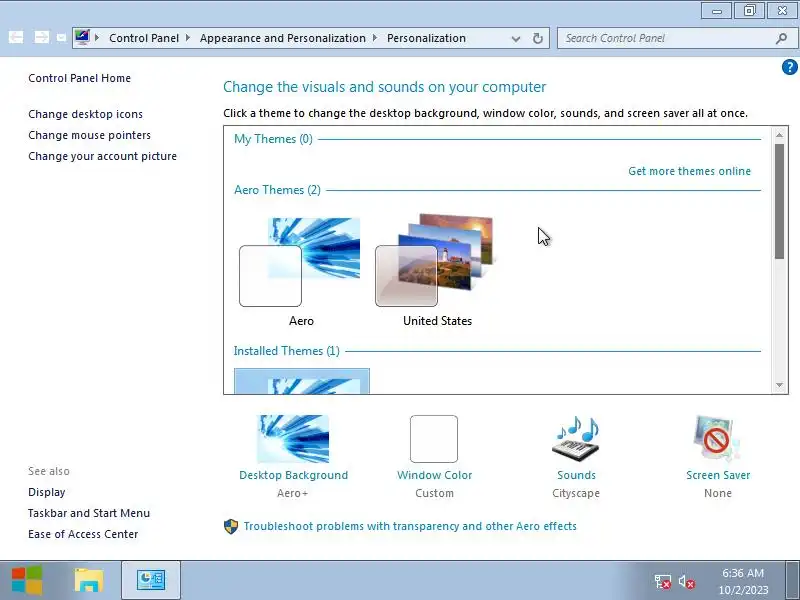Click the shield icon beside Troubleshoot
This screenshot has width=800, height=600.
point(231,527)
